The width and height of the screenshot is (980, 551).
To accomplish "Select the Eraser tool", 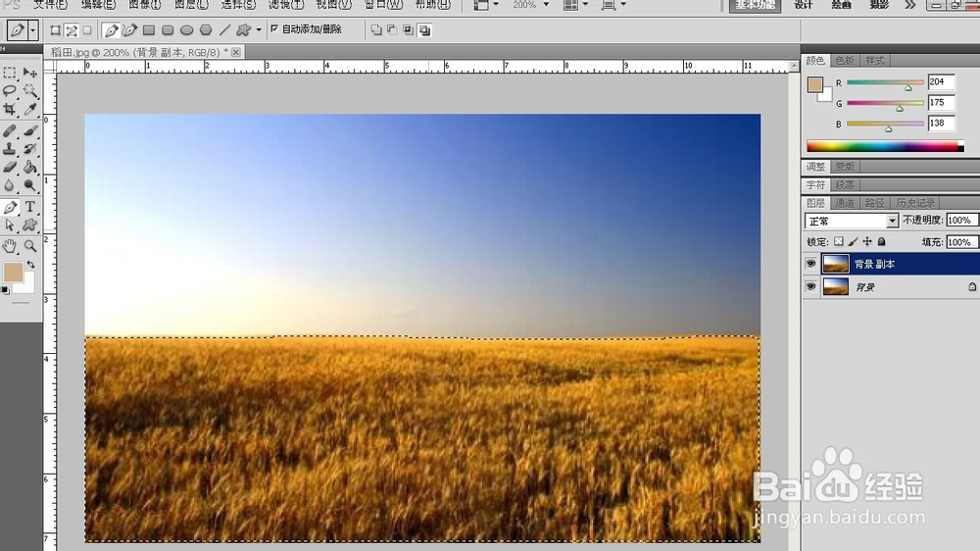I will pyautogui.click(x=10, y=167).
